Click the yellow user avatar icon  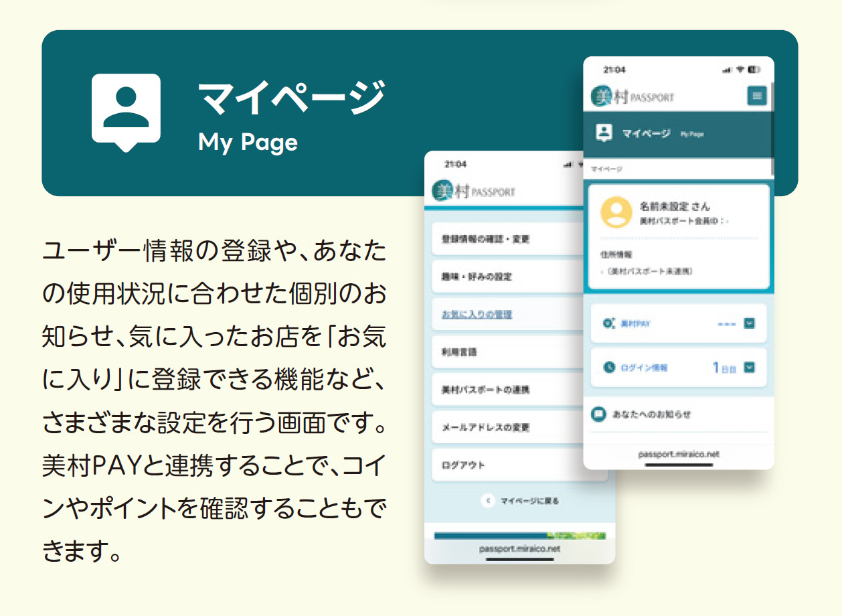[x=616, y=213]
